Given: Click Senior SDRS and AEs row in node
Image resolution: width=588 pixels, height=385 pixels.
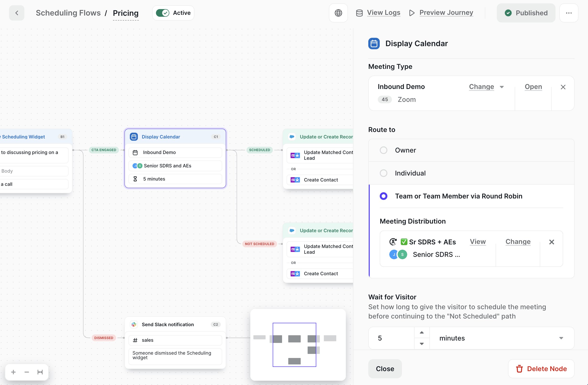Looking at the screenshot, I should coord(175,166).
